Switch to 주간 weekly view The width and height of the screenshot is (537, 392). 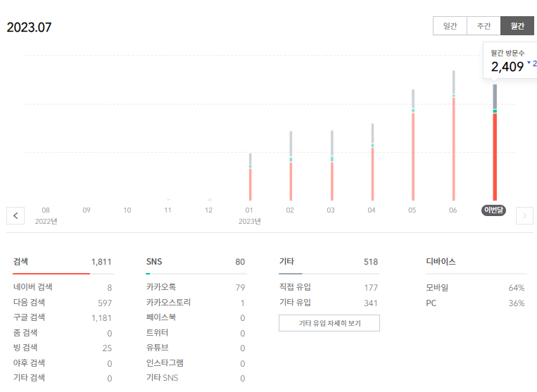(484, 25)
